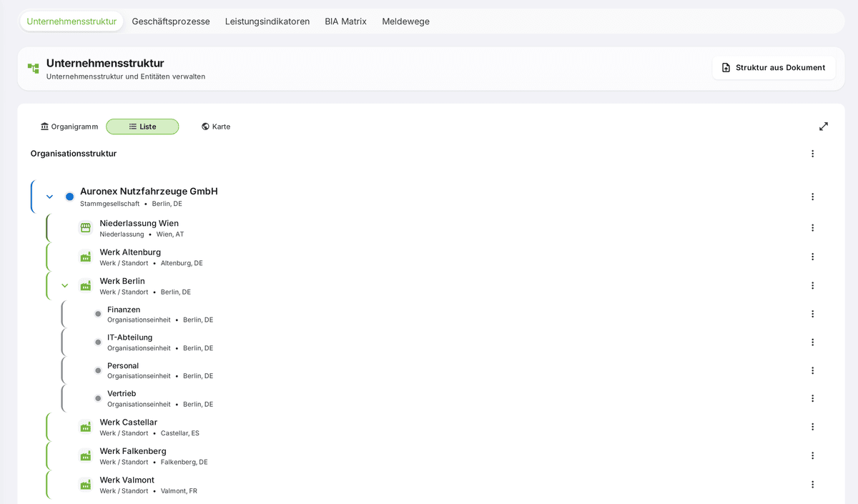The image size is (858, 504).
Task: Click the Werk Berlin factory icon
Action: pyautogui.click(x=86, y=285)
